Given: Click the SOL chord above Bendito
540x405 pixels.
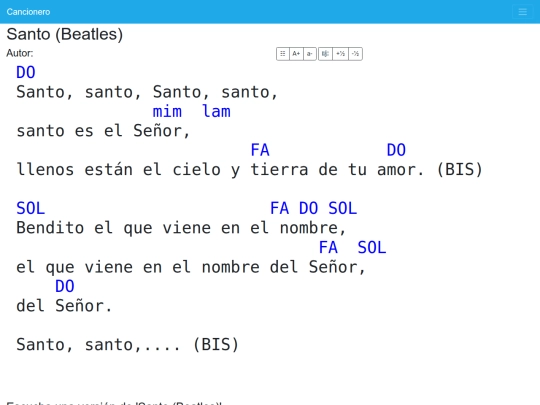Looking at the screenshot, I should [x=31, y=208].
